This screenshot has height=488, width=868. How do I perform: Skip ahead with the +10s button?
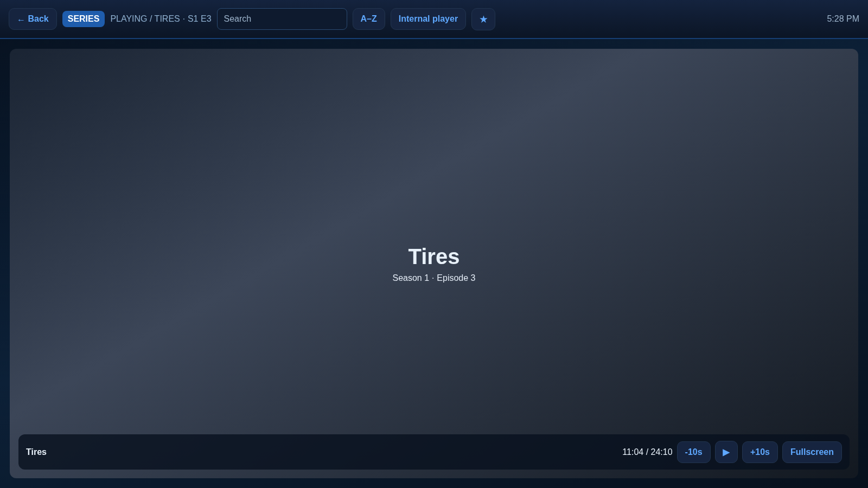(x=759, y=452)
